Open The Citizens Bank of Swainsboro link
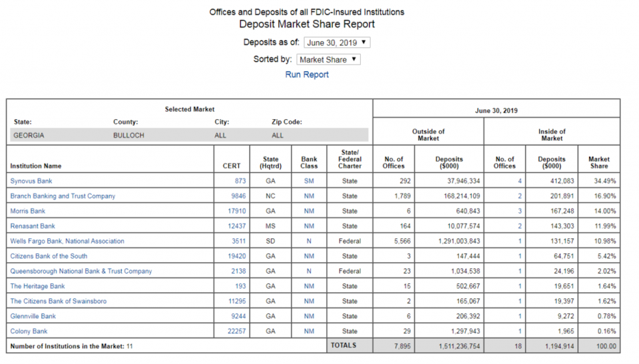The image size is (639, 364). pyautogui.click(x=59, y=301)
